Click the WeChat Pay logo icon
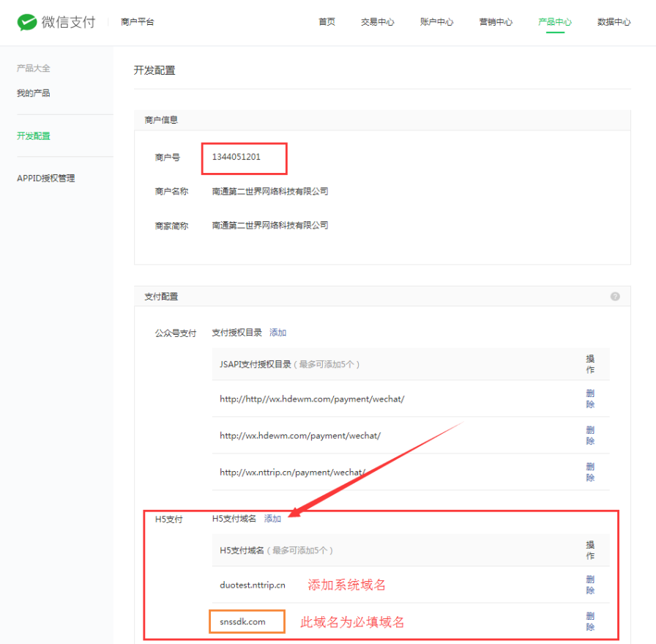 pos(27,22)
